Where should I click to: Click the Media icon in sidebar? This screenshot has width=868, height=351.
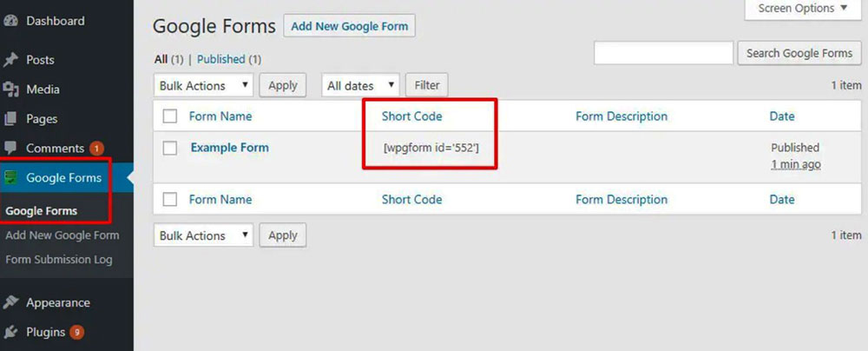(x=11, y=89)
